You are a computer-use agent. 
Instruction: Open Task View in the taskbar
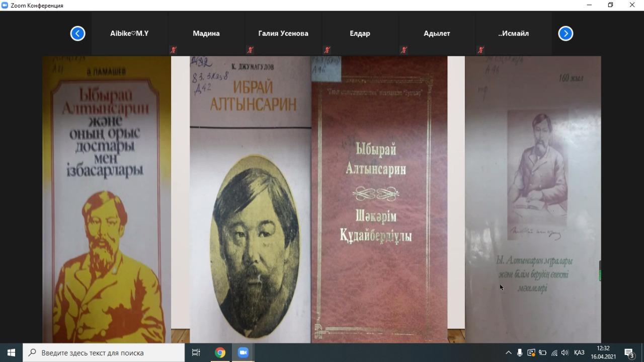click(x=196, y=352)
